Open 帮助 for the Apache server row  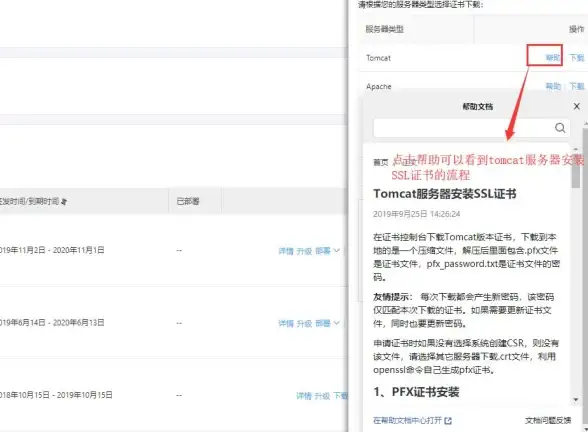click(x=553, y=86)
